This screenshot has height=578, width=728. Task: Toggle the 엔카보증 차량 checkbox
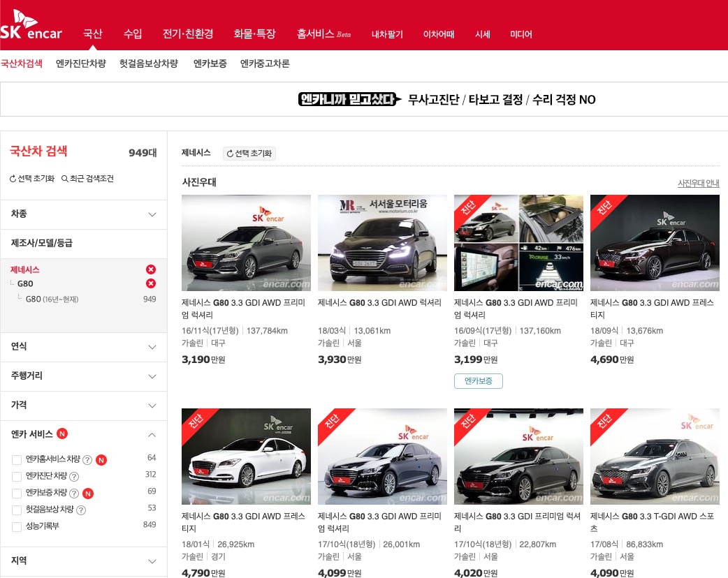(17, 494)
